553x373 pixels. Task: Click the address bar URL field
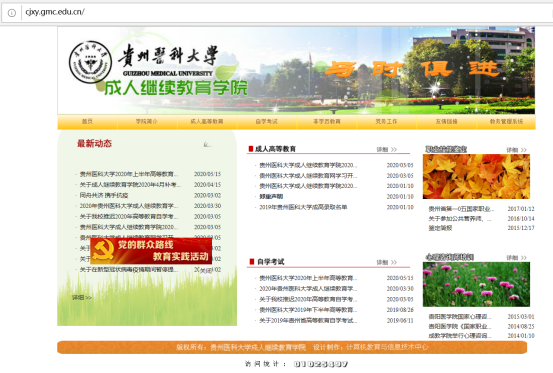click(x=286, y=13)
